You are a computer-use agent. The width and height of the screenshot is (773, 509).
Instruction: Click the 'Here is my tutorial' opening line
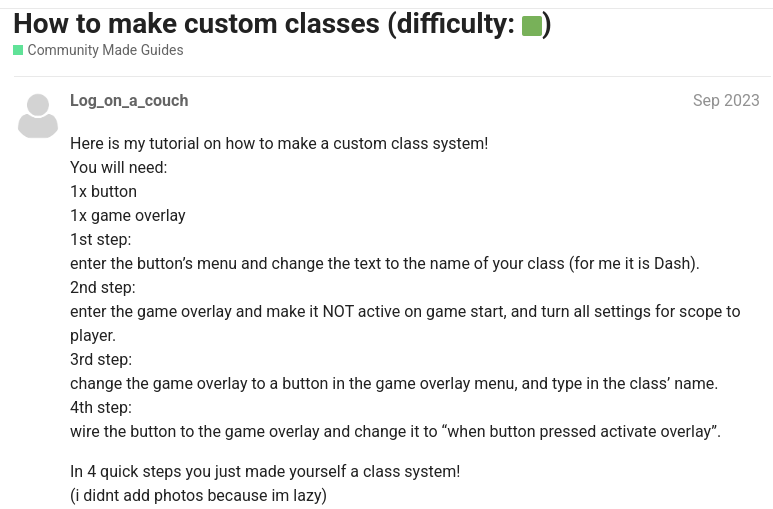pos(279,143)
